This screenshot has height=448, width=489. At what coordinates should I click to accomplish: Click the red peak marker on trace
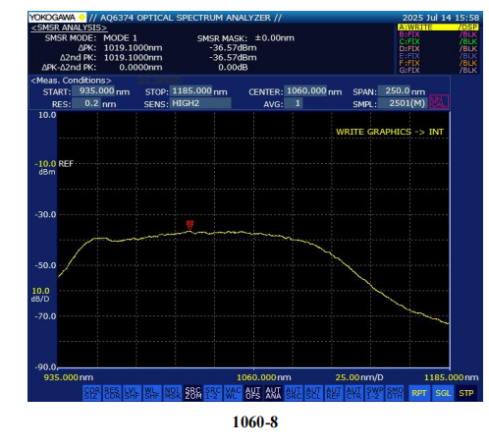[x=190, y=225]
